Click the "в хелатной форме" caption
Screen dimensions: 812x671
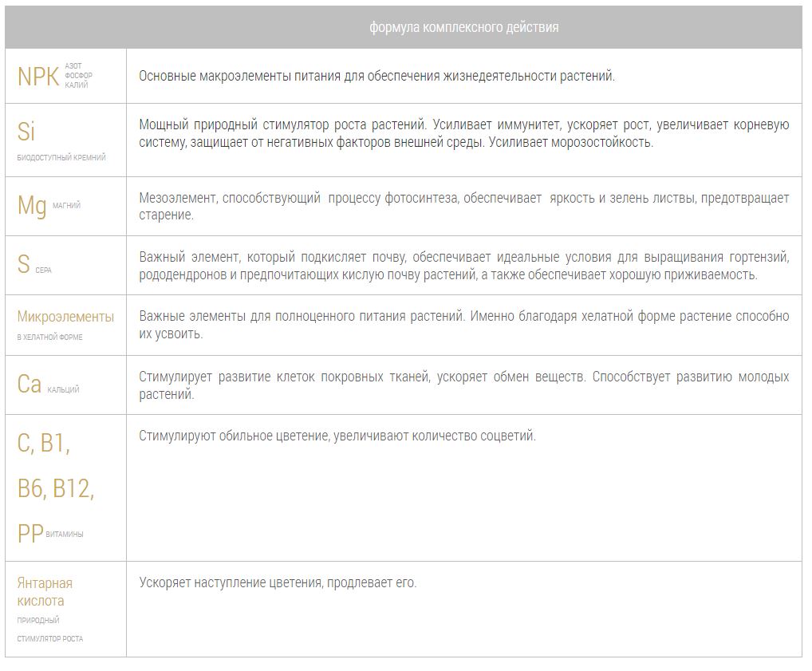(49, 337)
